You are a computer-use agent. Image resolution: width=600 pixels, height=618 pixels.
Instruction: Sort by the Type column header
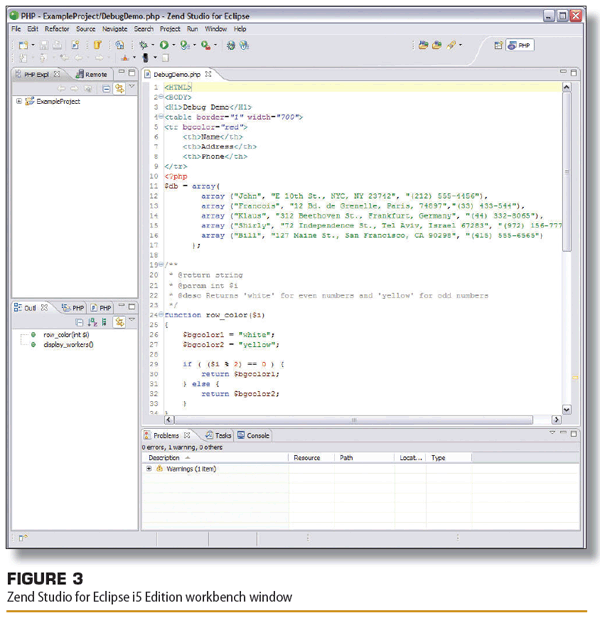(x=449, y=458)
